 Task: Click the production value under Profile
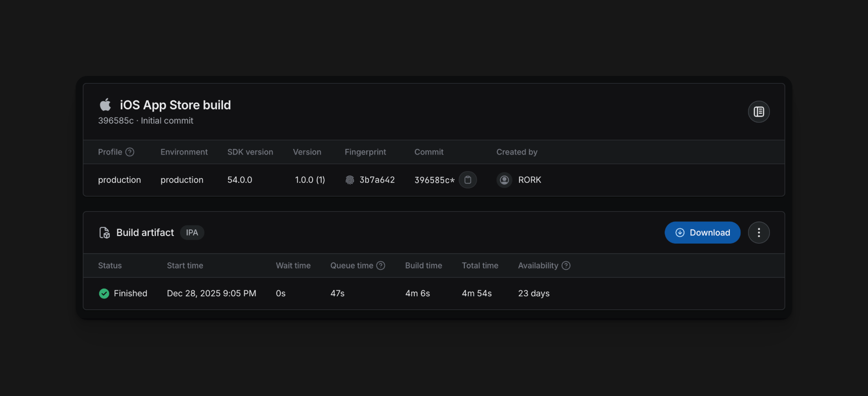pos(119,180)
